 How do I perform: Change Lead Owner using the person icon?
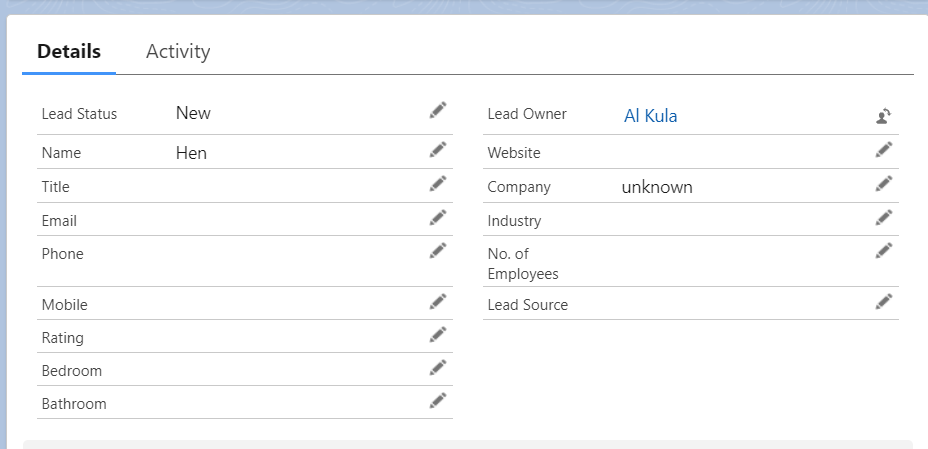(x=884, y=115)
